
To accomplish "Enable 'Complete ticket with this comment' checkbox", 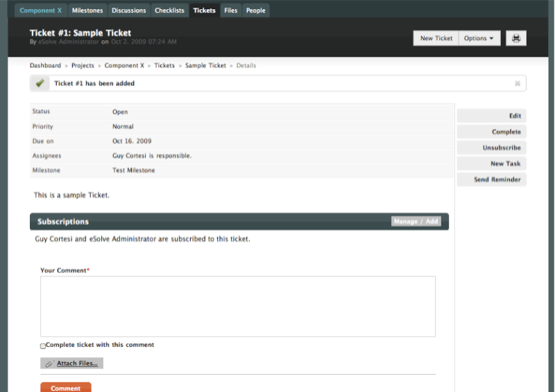I will tap(43, 346).
